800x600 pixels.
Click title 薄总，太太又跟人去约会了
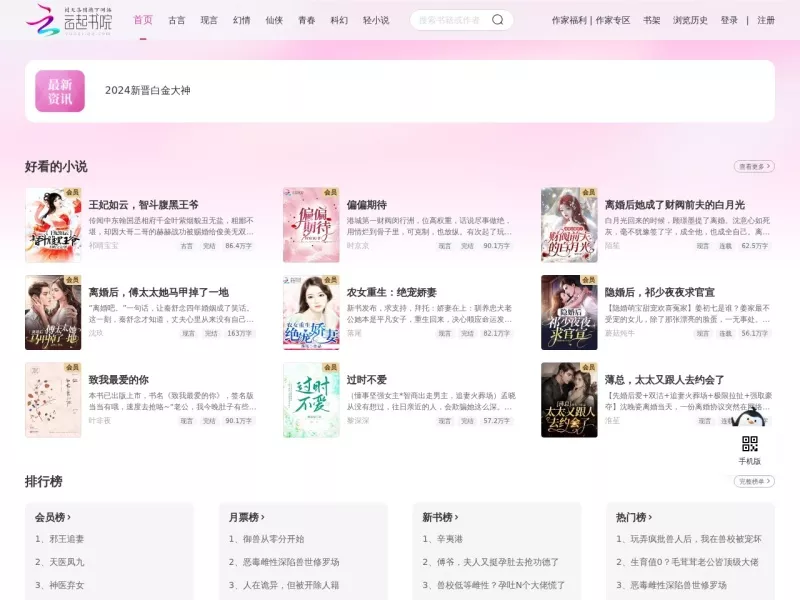click(x=665, y=380)
